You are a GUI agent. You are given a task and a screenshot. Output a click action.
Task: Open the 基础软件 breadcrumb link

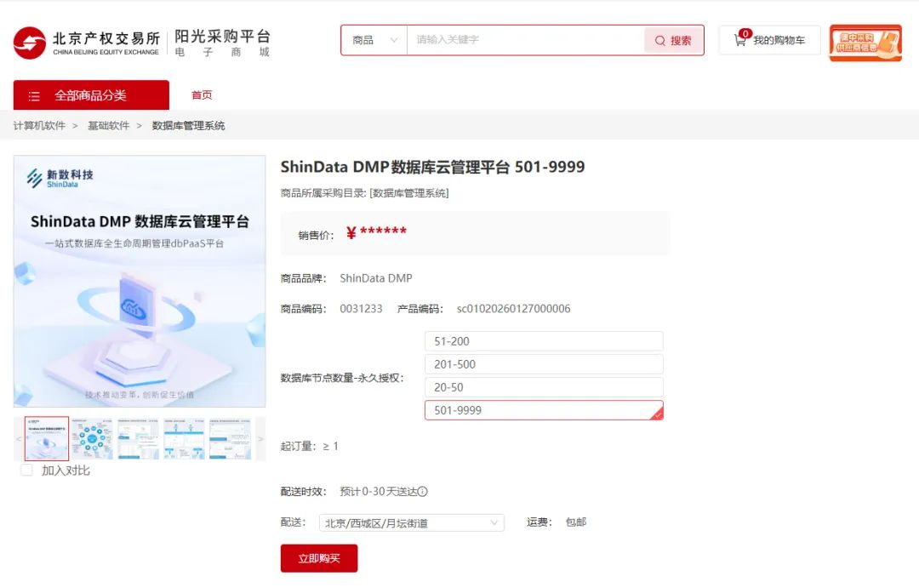point(108,125)
